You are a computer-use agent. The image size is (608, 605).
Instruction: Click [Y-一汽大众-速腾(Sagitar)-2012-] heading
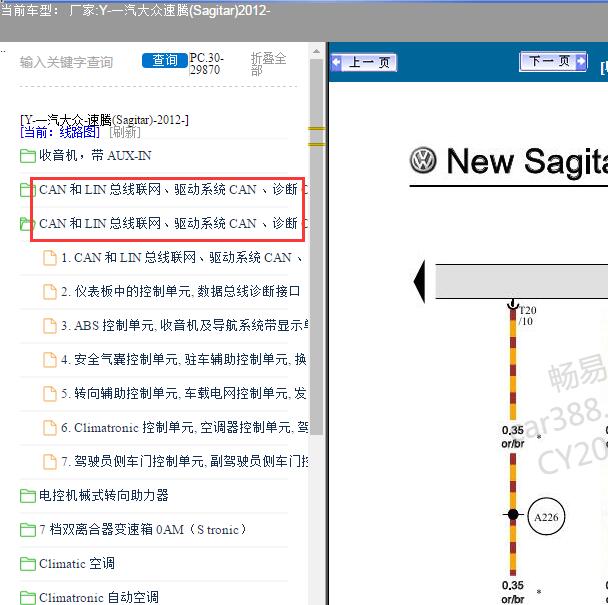[x=104, y=120]
